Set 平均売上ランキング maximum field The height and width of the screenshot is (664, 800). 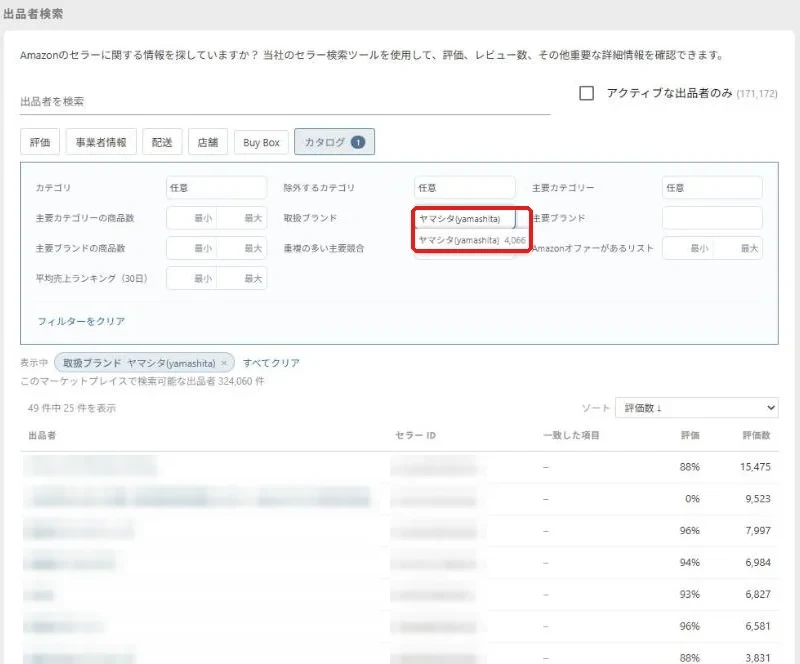[241, 278]
